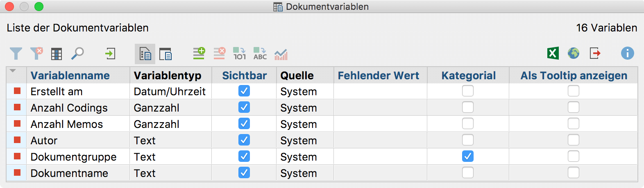This screenshot has width=644, height=188.
Task: Open the magnifier search icon
Action: point(77,54)
